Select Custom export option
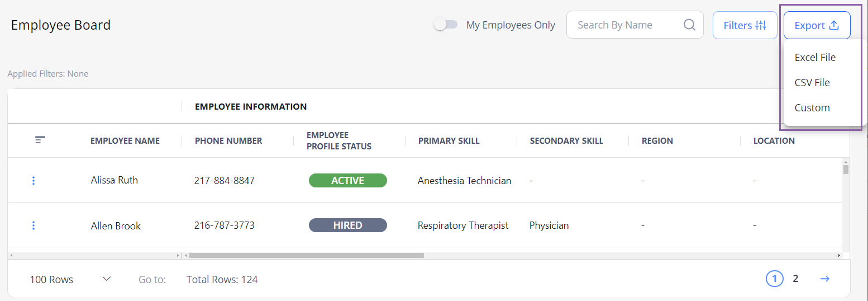The image size is (868, 301). (812, 107)
